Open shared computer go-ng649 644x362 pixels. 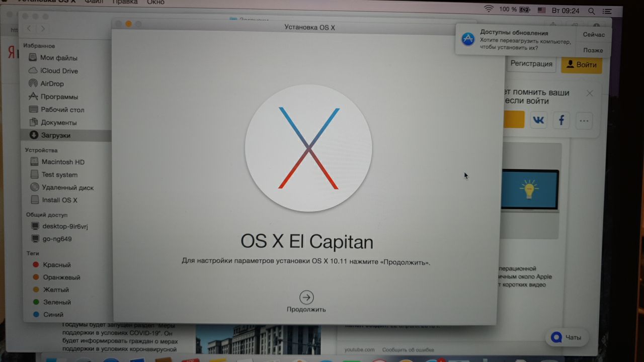pyautogui.click(x=51, y=239)
